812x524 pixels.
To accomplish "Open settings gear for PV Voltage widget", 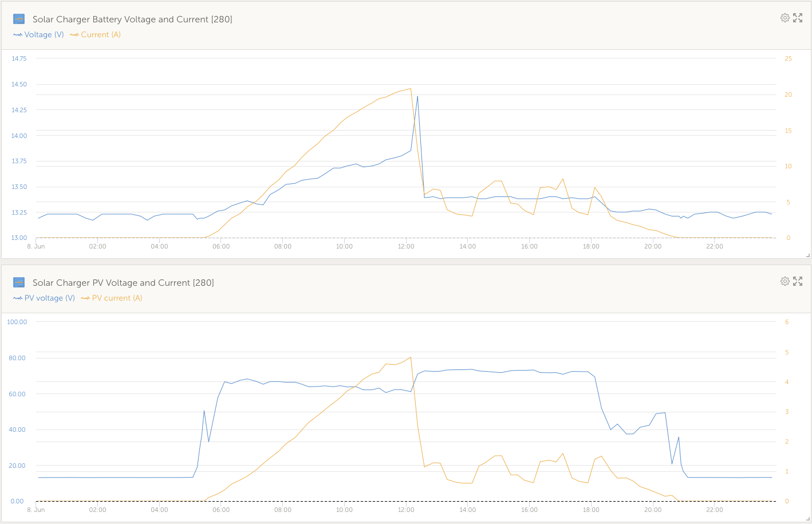I will pos(785,281).
